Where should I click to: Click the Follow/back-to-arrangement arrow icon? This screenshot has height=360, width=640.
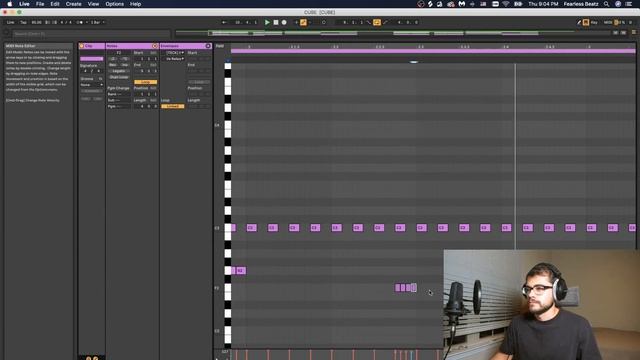pyautogui.click(x=224, y=22)
